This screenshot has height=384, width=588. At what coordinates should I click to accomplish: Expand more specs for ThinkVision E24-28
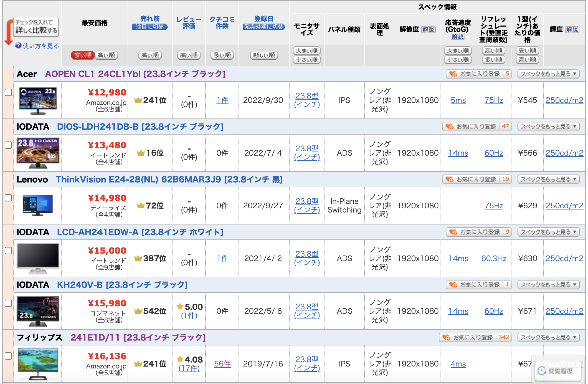[548, 179]
